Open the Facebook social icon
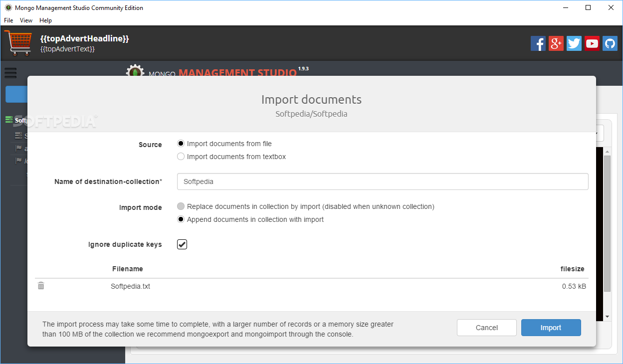 click(538, 43)
